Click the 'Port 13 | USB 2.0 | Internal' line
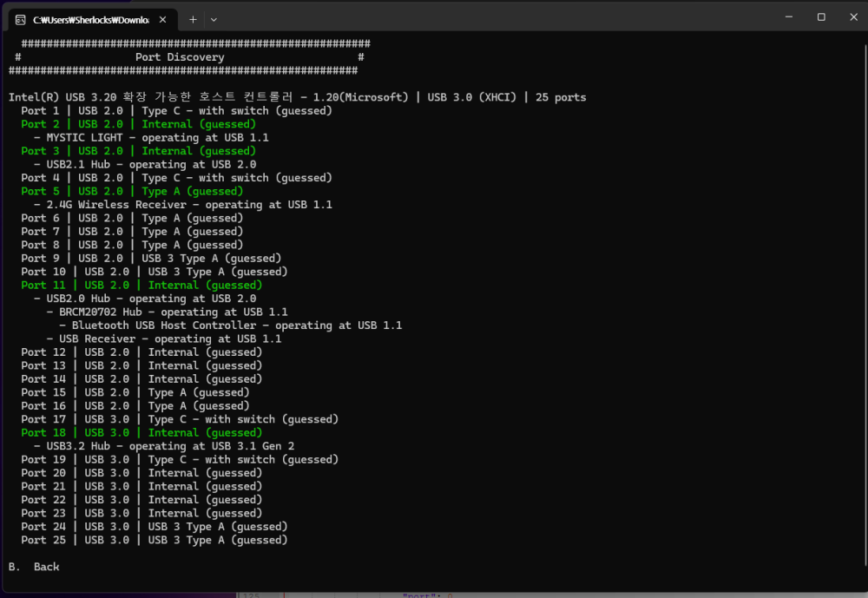 141,365
